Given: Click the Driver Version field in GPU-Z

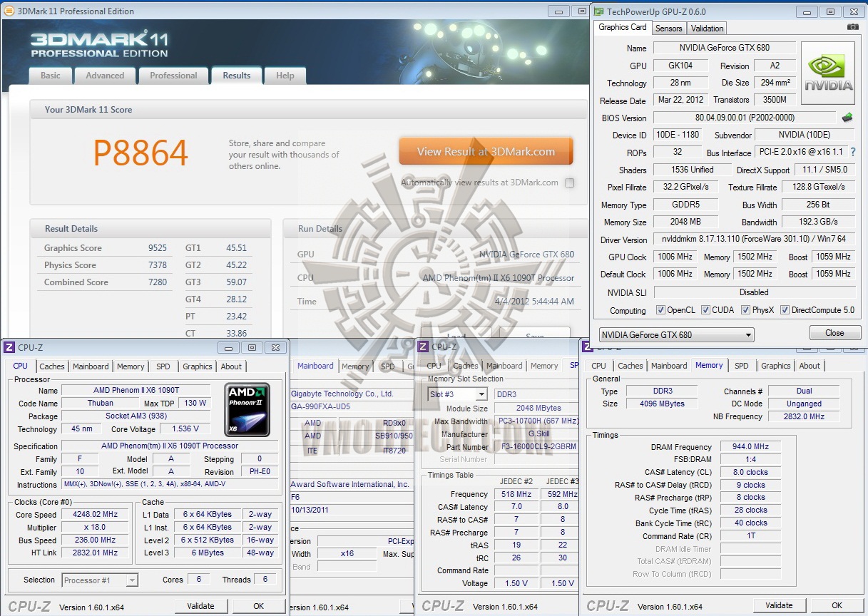Looking at the screenshot, I should pyautogui.click(x=754, y=240).
